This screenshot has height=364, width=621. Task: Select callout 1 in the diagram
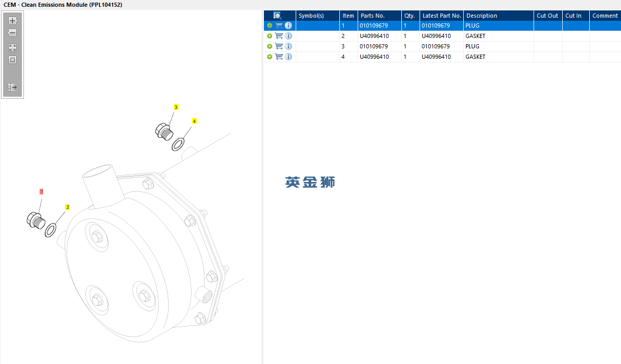point(42,191)
